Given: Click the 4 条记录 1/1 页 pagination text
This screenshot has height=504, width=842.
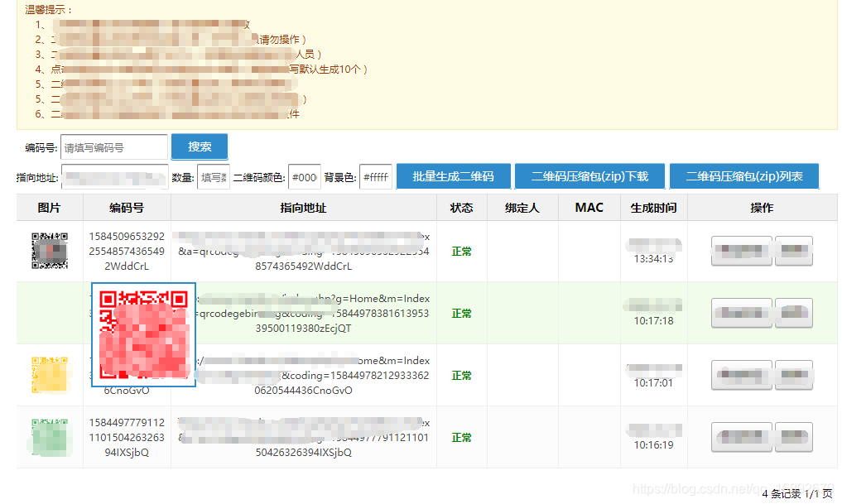Looking at the screenshot, I should tap(797, 493).
